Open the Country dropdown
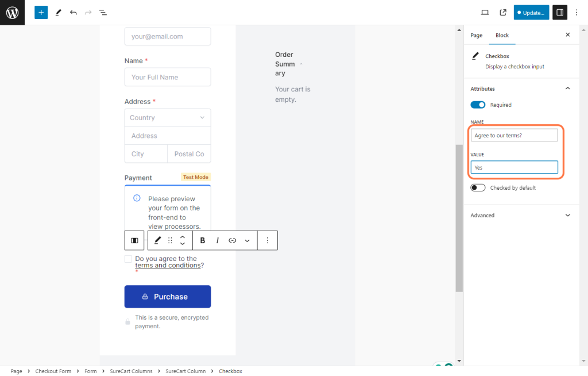Image resolution: width=588 pixels, height=376 pixels. pos(167,118)
